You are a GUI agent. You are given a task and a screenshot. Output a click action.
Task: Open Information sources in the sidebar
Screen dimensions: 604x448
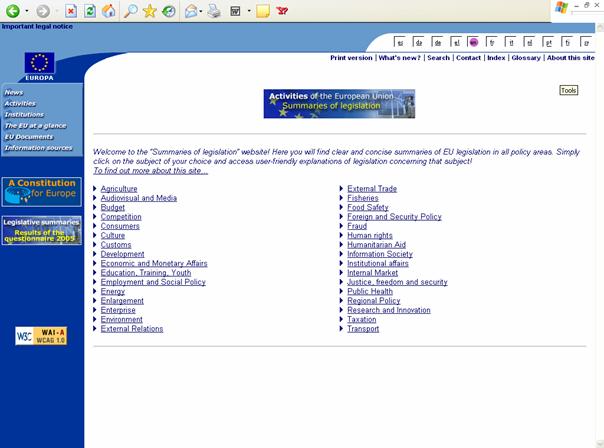pos(39,148)
